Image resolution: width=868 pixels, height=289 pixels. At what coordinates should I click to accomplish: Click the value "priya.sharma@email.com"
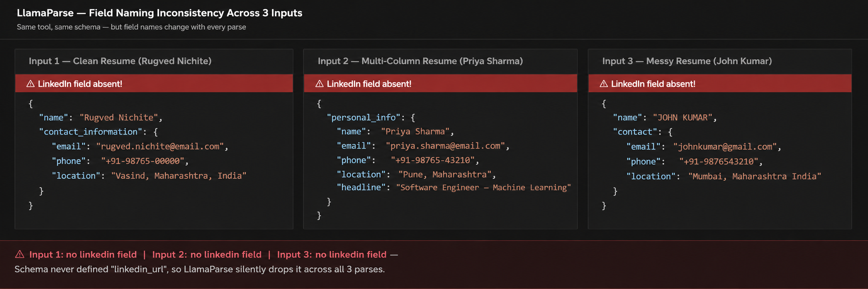445,146
